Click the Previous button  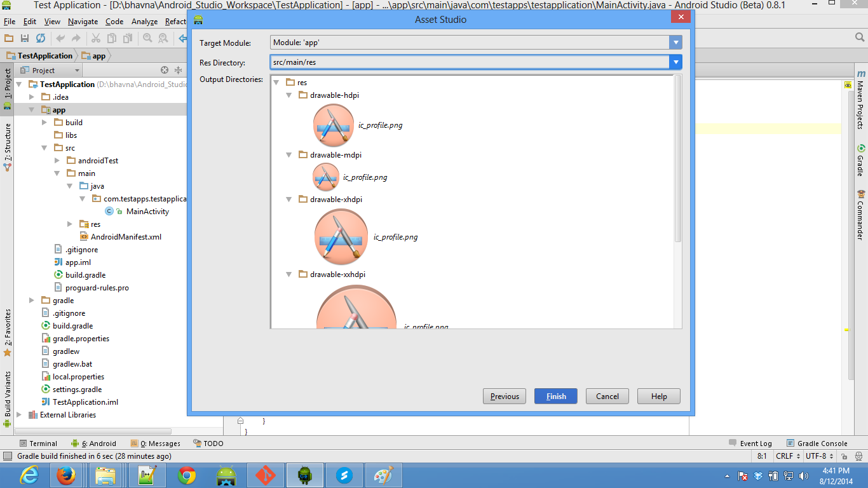[505, 396]
